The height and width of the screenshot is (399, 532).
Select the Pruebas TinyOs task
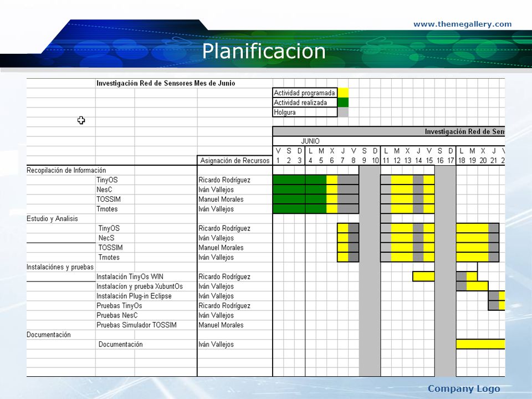(119, 306)
